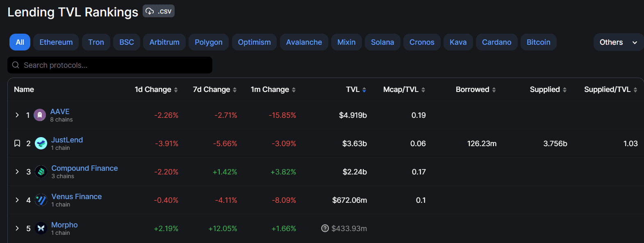644x243 pixels.
Task: Expand the Compound Finance row
Action: tap(17, 172)
